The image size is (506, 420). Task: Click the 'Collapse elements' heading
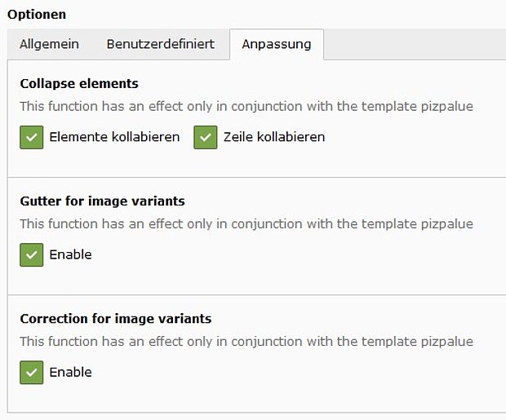[x=79, y=83]
